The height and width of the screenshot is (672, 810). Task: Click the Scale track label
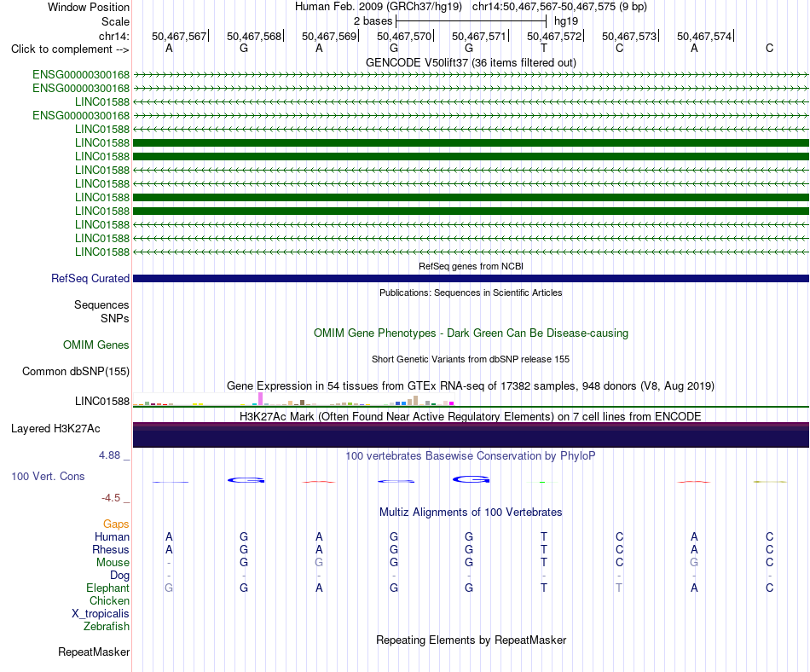[x=115, y=21]
